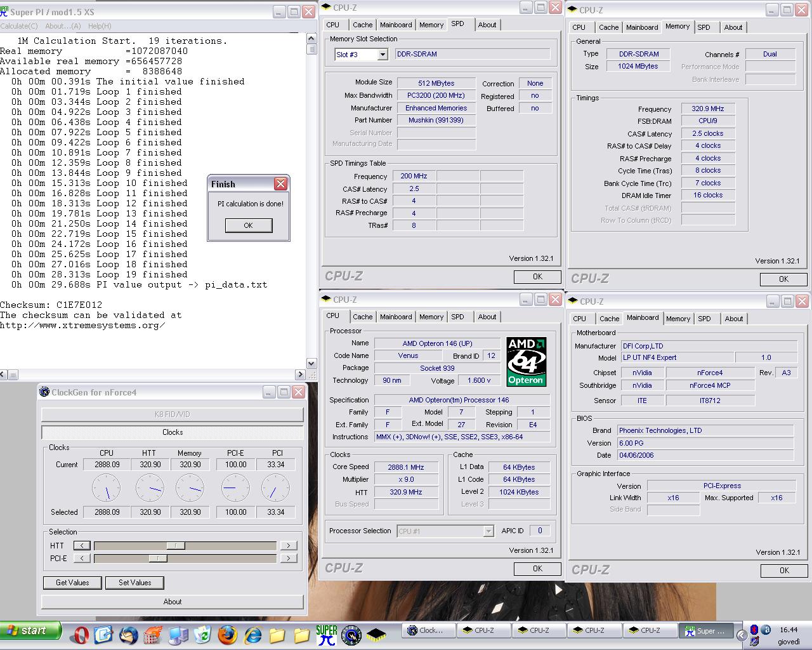Image resolution: width=812 pixels, height=650 pixels.
Task: Launch Super PI from quick launch icon
Action: tap(327, 634)
